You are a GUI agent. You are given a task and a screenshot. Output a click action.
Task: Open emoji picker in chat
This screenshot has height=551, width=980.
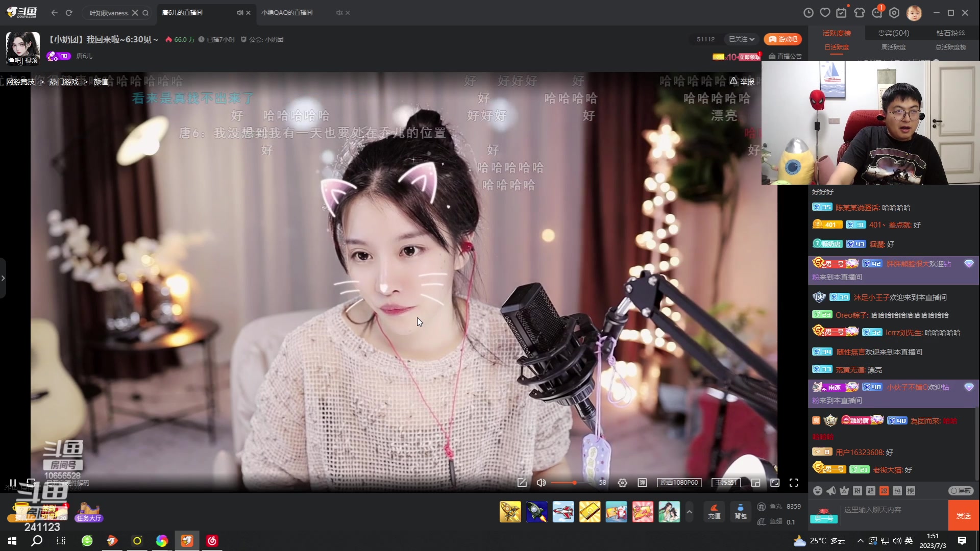[x=818, y=491]
